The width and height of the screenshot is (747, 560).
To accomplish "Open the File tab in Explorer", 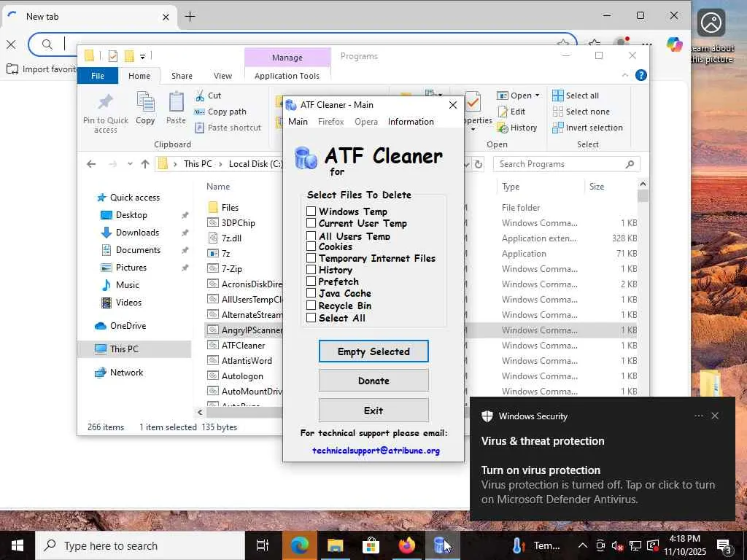I will 98,76.
